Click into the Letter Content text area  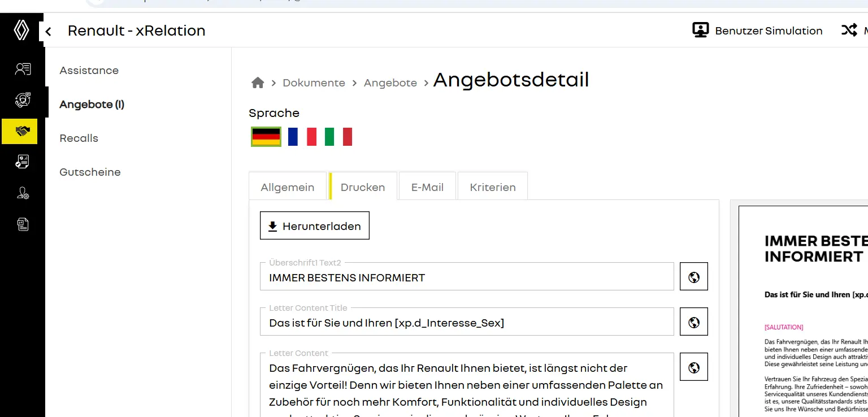click(x=467, y=385)
